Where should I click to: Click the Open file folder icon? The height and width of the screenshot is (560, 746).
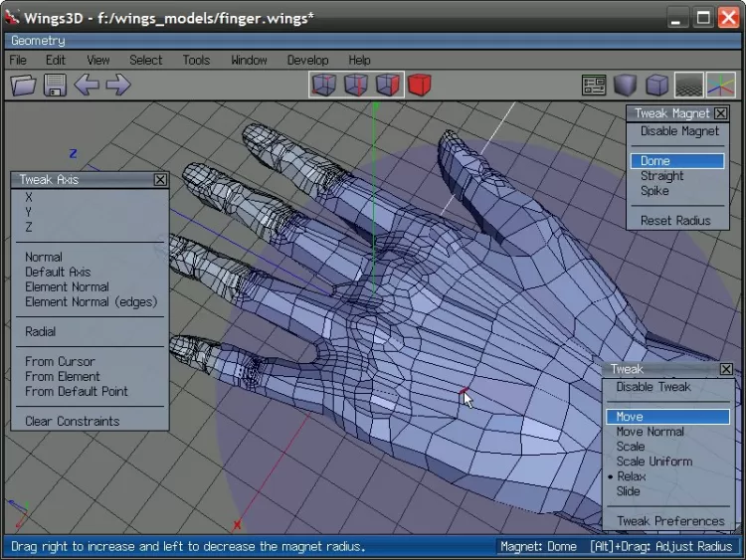tap(23, 86)
